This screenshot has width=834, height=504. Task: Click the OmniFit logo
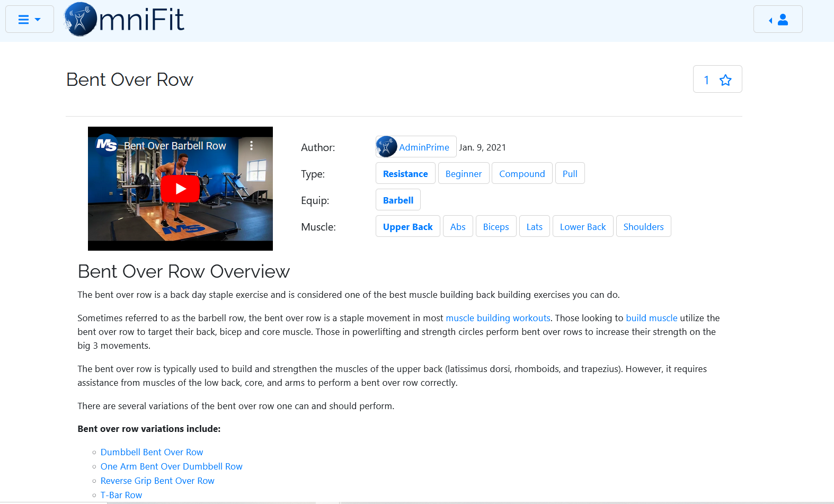(x=124, y=19)
